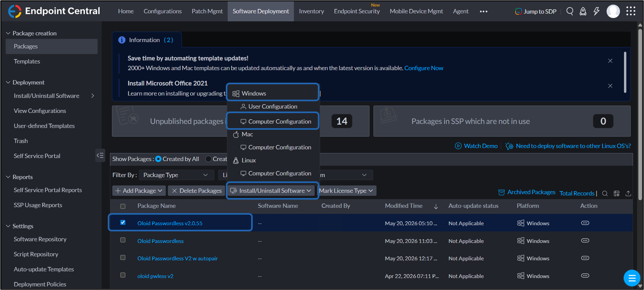Expand Install/Uninstall Software sidebar submenu arrow

click(93, 96)
